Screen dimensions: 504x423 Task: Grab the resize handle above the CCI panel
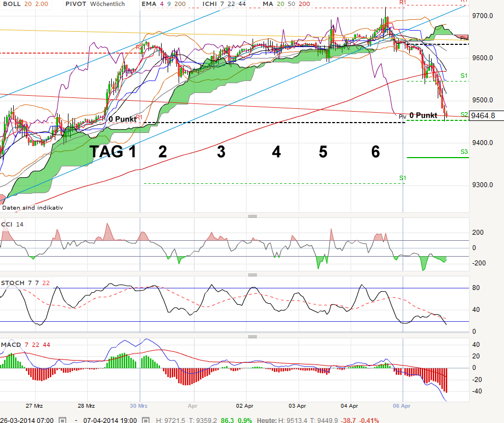(253, 216)
